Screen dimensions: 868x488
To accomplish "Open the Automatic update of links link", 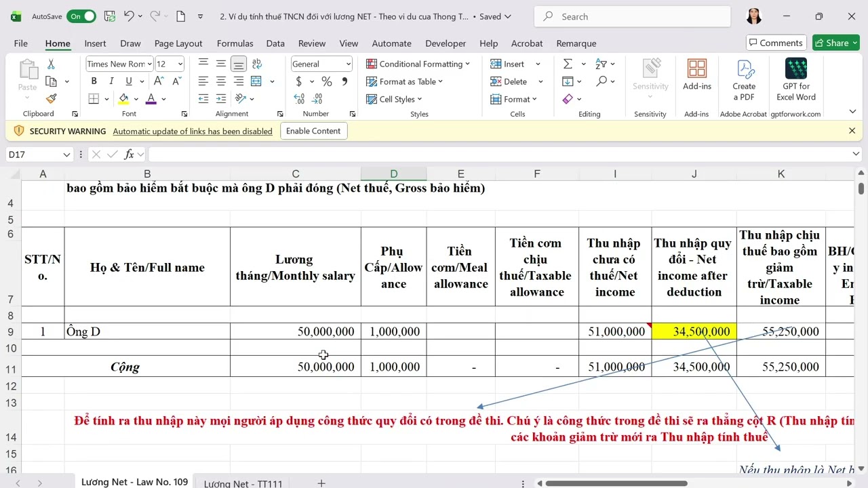I will coord(193,131).
